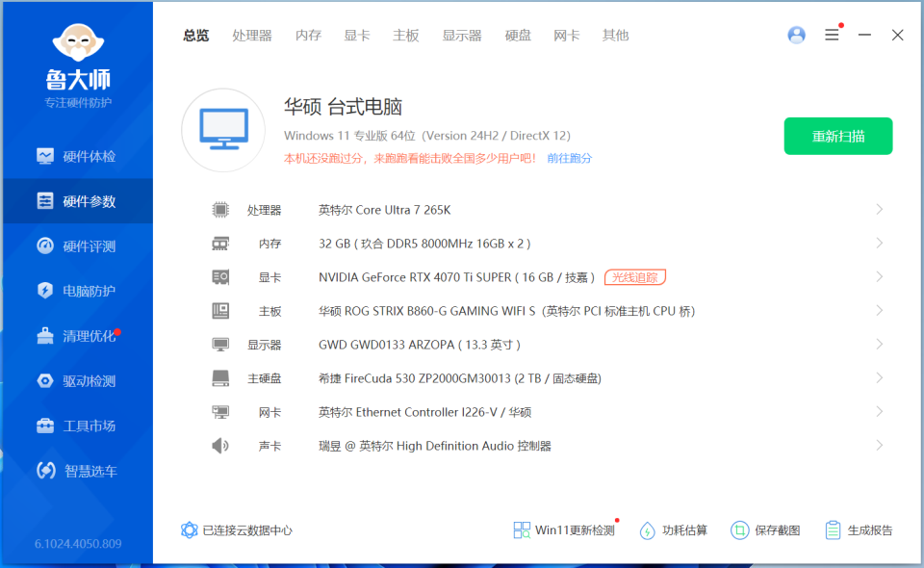Open 工具市场 tool market
The height and width of the screenshot is (568, 924).
coord(77,426)
